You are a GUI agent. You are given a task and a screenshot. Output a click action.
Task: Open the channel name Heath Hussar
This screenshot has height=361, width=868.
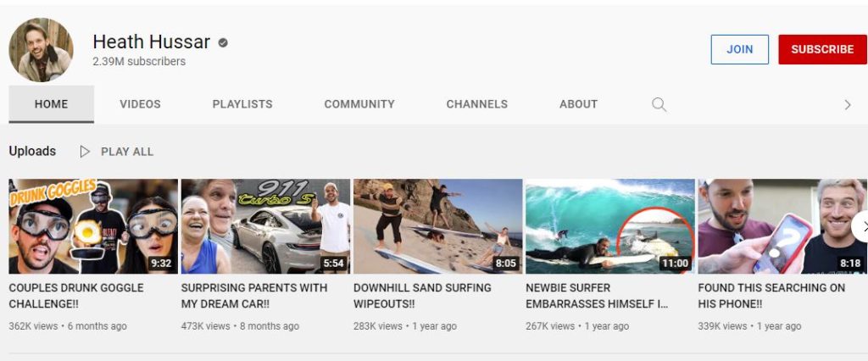click(x=151, y=42)
